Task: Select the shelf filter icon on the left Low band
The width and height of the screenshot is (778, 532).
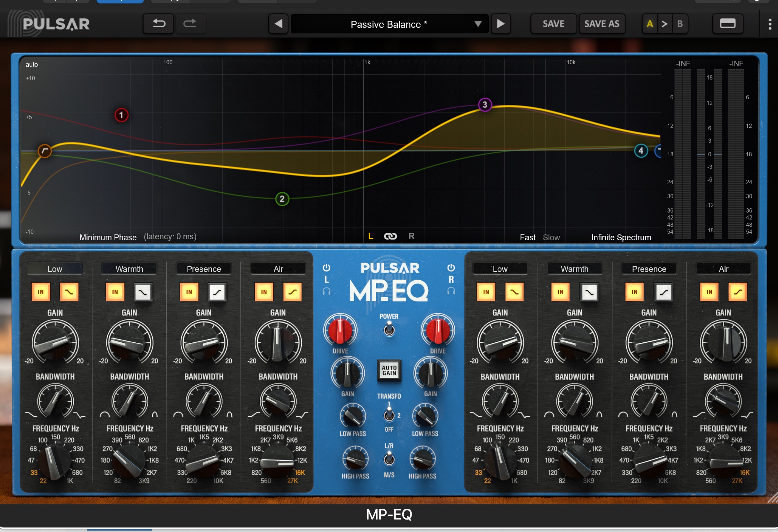Action: (69, 292)
